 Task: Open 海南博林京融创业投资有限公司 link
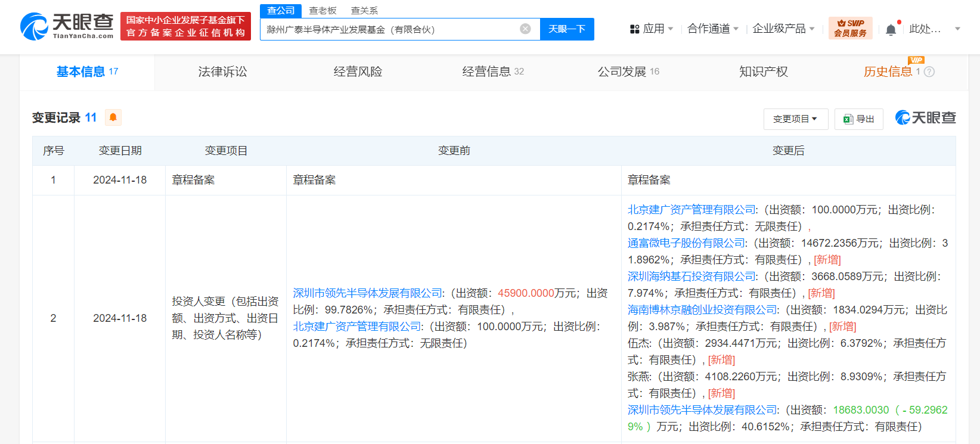click(703, 310)
